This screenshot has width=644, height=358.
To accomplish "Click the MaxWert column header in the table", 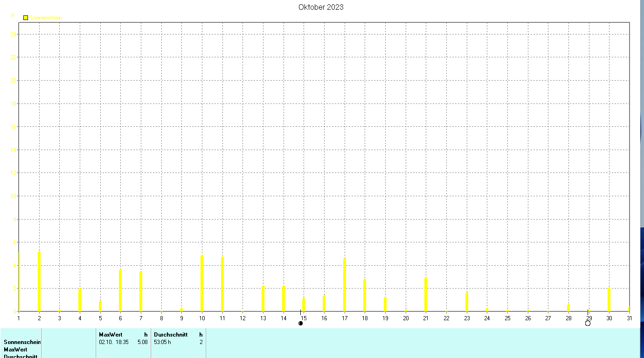I will (111, 335).
